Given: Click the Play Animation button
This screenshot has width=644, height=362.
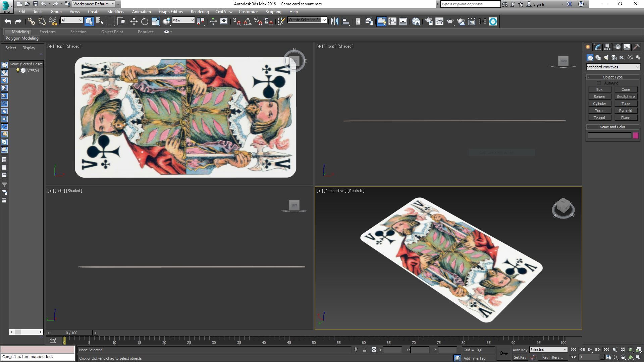Looking at the screenshot, I should [590, 350].
